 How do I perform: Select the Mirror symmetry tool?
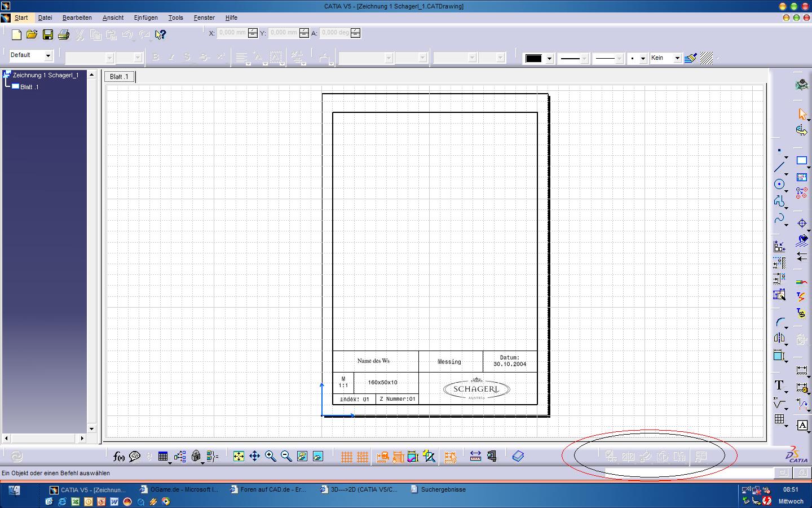pyautogui.click(x=779, y=338)
